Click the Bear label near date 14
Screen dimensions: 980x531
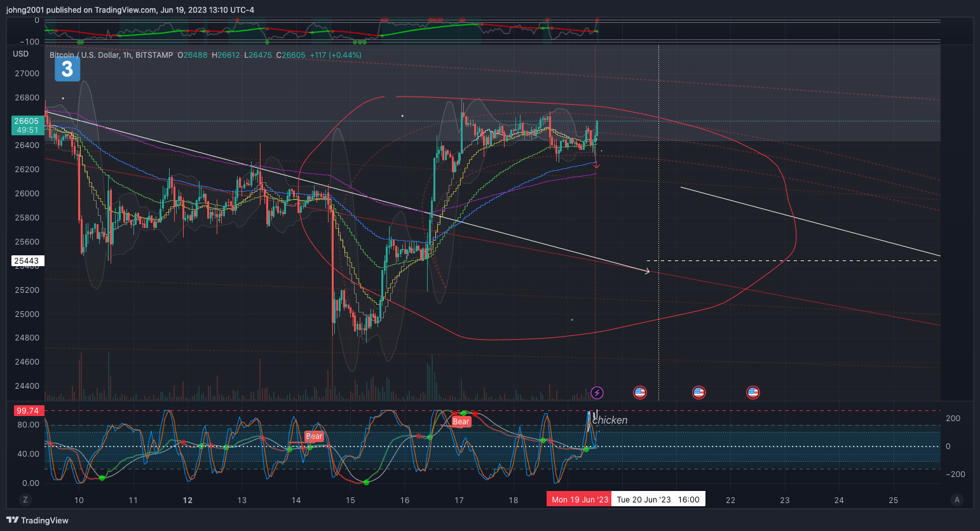pyautogui.click(x=314, y=436)
